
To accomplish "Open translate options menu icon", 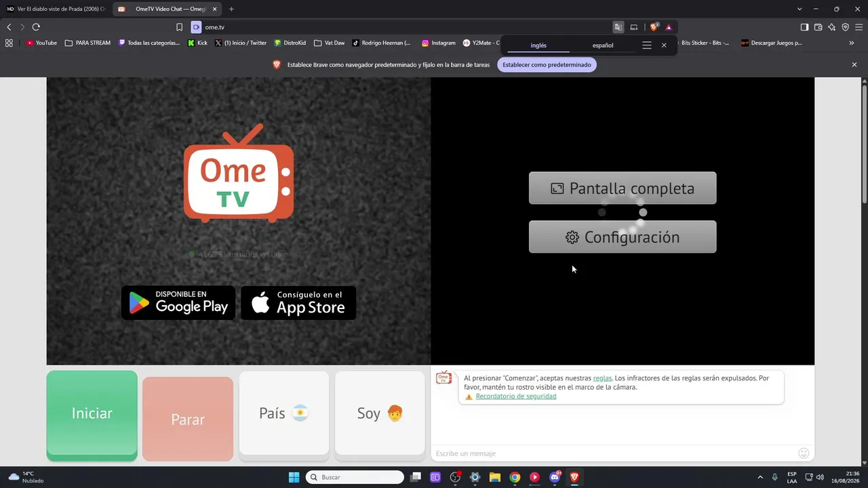I will 647,45.
